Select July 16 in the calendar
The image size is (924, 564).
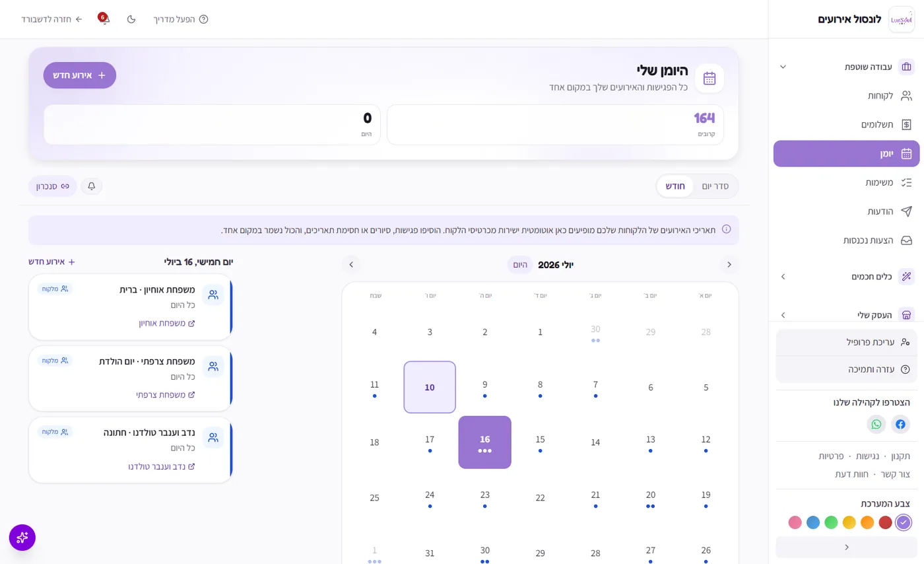(485, 442)
